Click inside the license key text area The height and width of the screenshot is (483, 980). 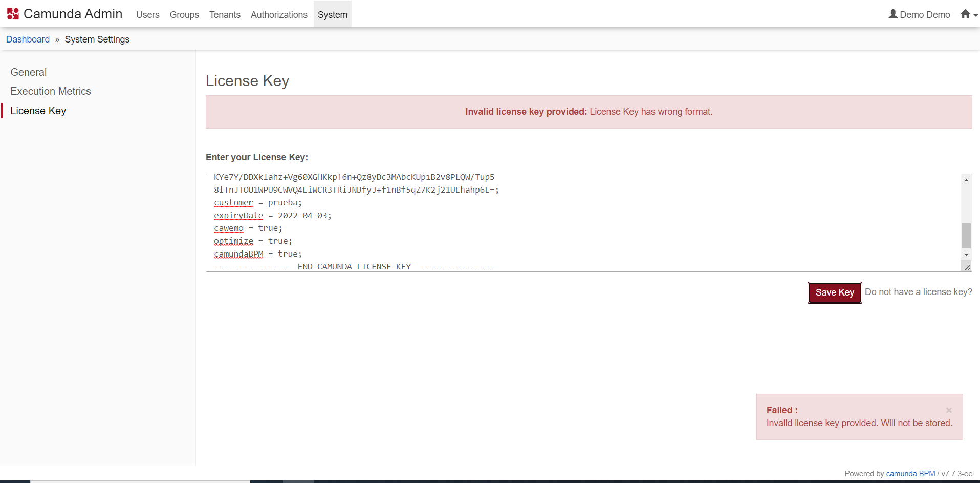point(589,223)
